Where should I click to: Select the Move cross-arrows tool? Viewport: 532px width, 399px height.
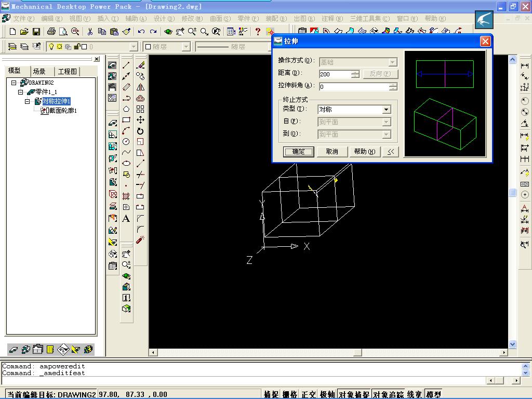140,120
